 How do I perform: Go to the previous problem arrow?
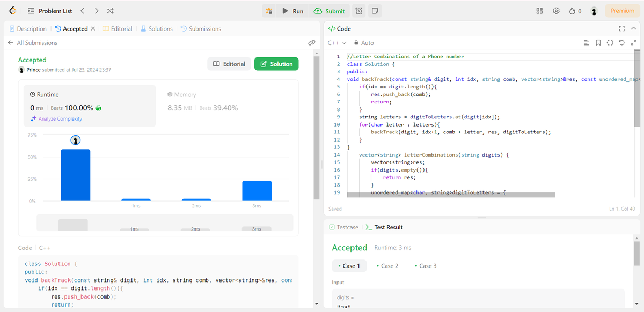(82, 11)
